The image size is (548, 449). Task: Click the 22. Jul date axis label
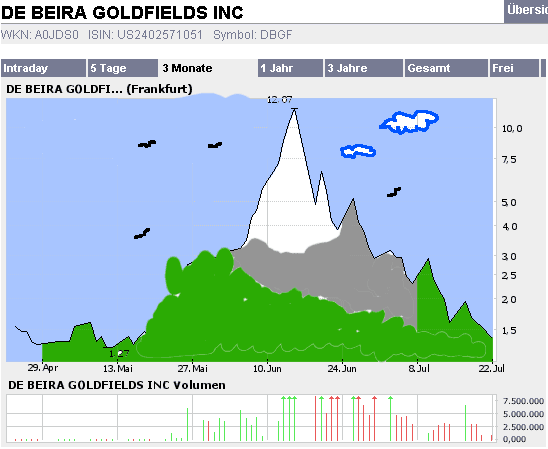[492, 369]
